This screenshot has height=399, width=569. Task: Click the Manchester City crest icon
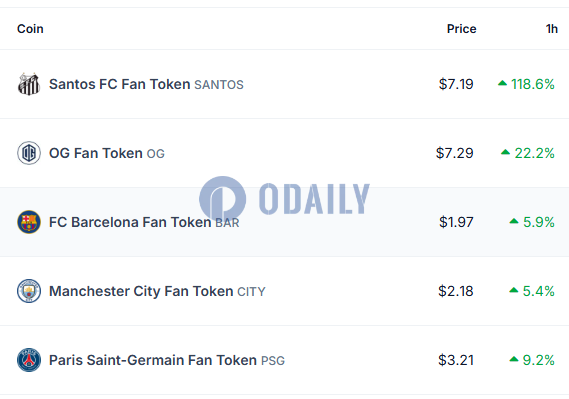pyautogui.click(x=29, y=291)
